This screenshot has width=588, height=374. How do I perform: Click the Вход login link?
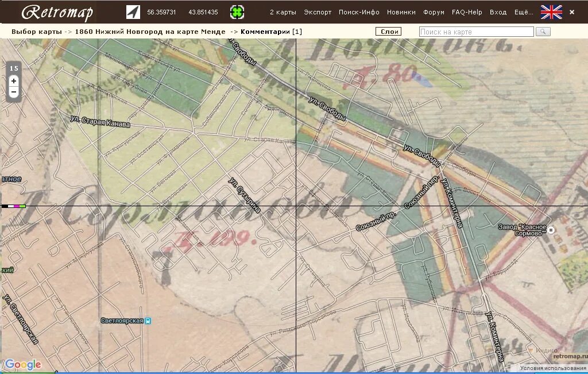pyautogui.click(x=498, y=12)
